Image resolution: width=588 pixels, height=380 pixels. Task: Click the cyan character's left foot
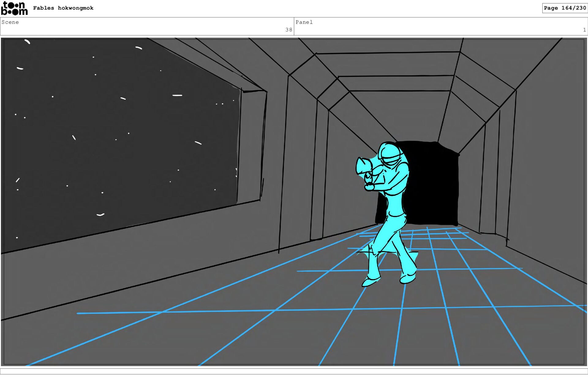pos(371,281)
